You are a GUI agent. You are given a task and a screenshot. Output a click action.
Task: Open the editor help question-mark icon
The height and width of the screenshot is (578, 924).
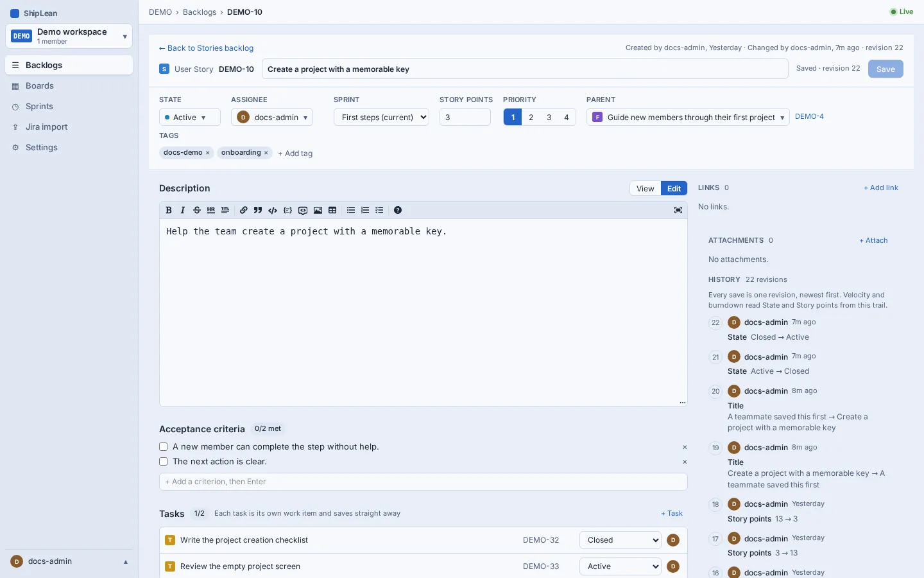[x=398, y=210]
